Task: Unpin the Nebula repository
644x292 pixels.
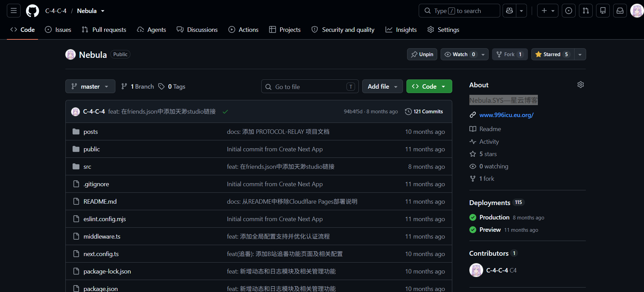Action: pyautogui.click(x=422, y=54)
